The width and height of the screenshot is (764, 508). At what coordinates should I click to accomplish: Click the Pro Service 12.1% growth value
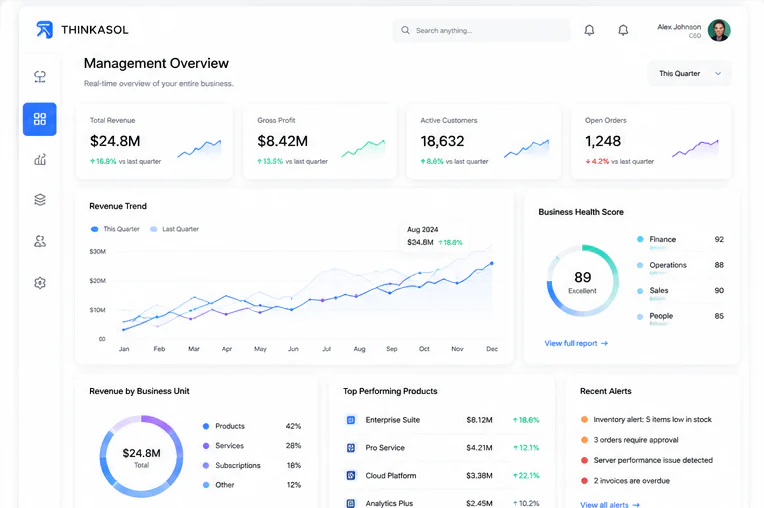(x=526, y=448)
